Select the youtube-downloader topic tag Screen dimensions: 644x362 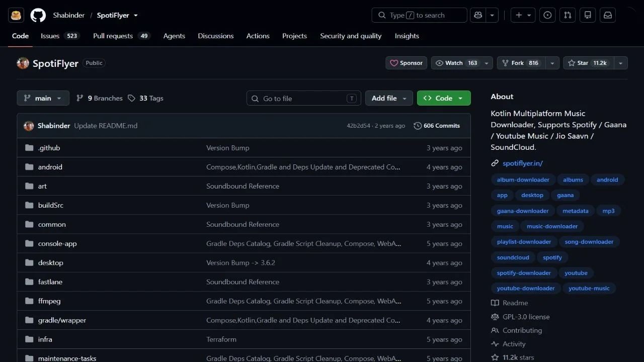[x=526, y=288]
